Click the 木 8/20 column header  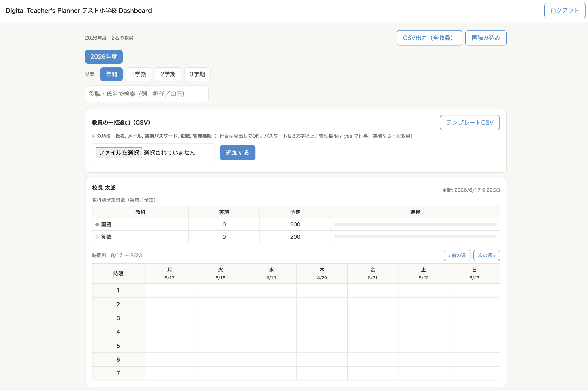(x=322, y=274)
